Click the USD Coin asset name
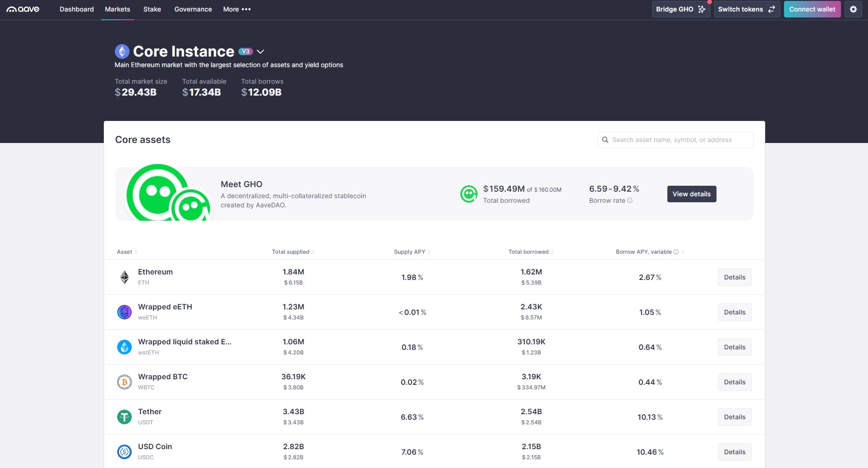 coord(155,446)
